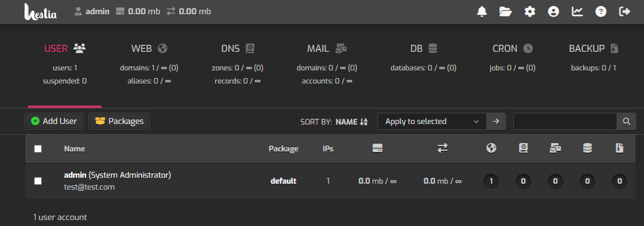Viewport: 644px width, 226px height.
Task: Click the top bar bandwidth 0.00 mb
Action: (x=189, y=11)
